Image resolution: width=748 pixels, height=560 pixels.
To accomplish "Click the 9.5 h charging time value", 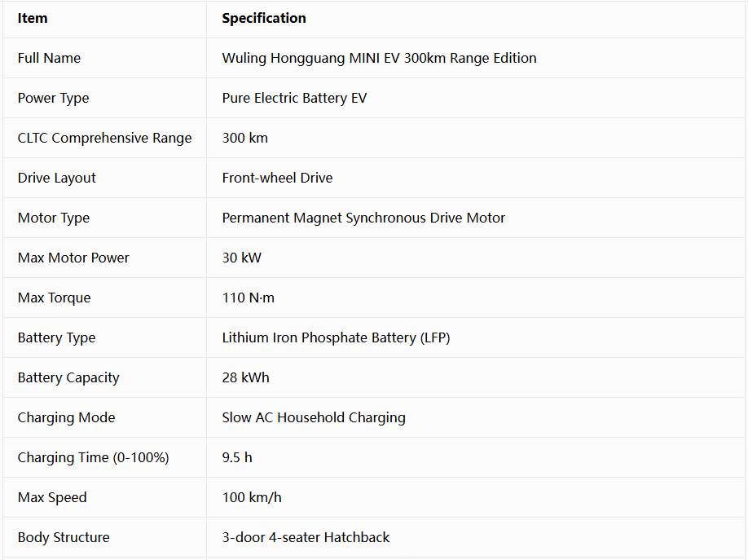I will [237, 457].
